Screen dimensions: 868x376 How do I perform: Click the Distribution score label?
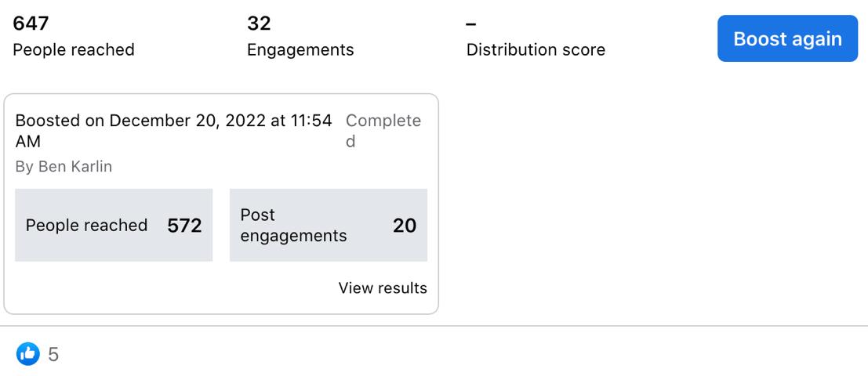coord(536,50)
